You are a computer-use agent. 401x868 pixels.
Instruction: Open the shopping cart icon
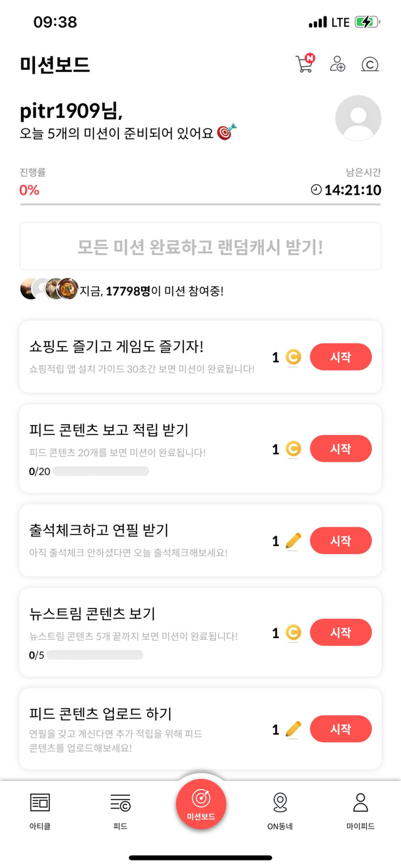pos(305,63)
